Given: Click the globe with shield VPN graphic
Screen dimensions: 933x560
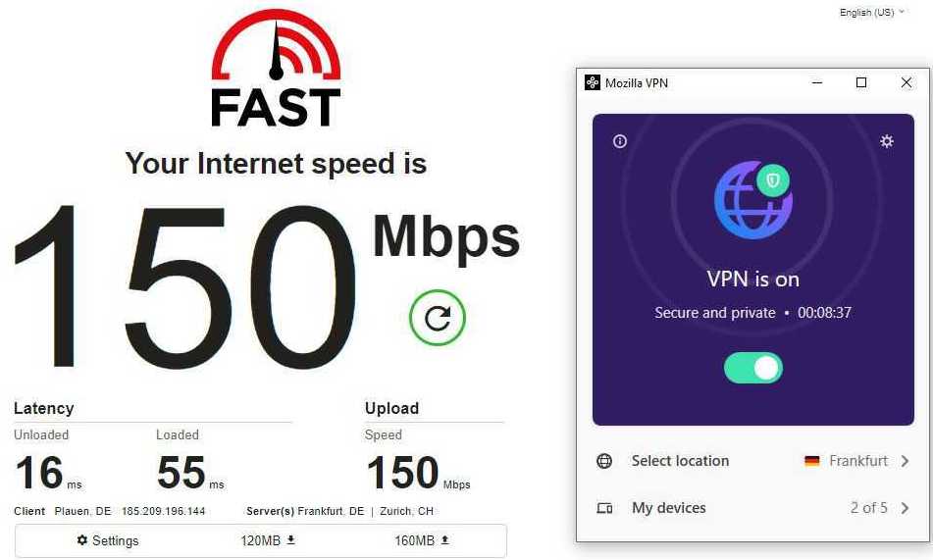Looking at the screenshot, I should coord(753,199).
